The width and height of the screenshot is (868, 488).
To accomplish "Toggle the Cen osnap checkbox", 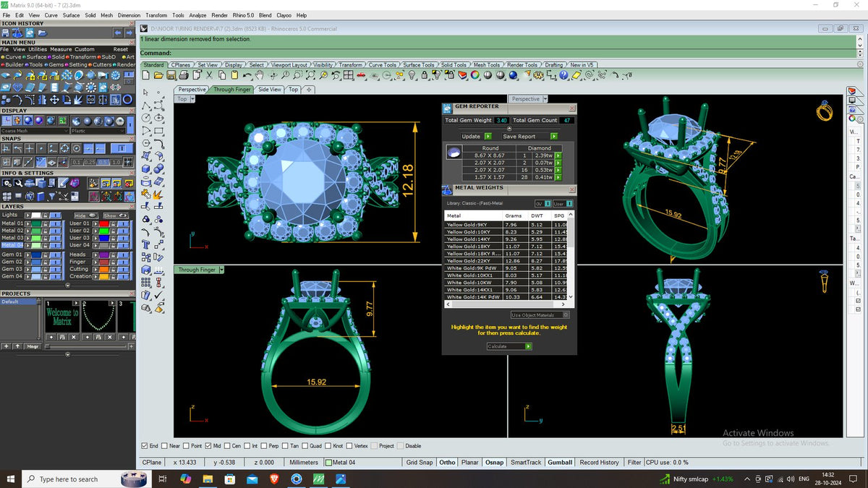I will (228, 446).
